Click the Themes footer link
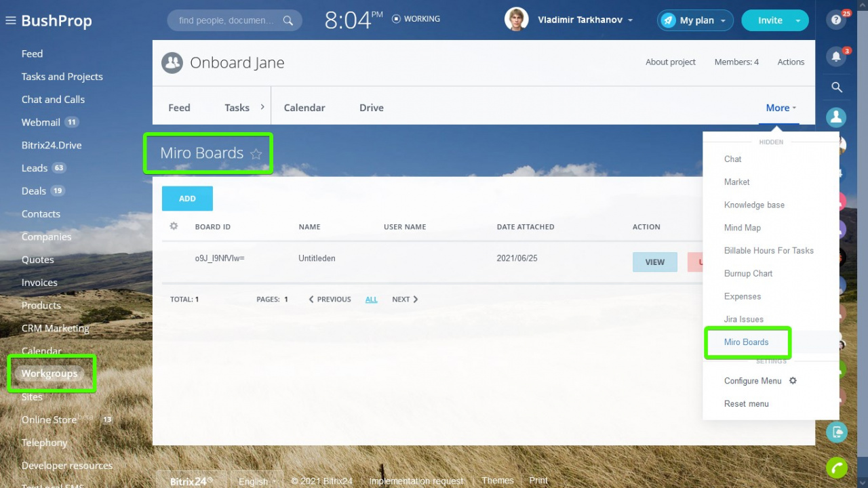This screenshot has width=868, height=488. point(498,481)
